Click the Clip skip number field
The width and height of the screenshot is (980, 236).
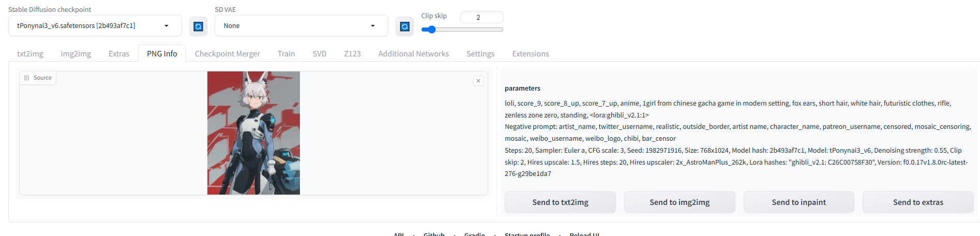click(481, 17)
